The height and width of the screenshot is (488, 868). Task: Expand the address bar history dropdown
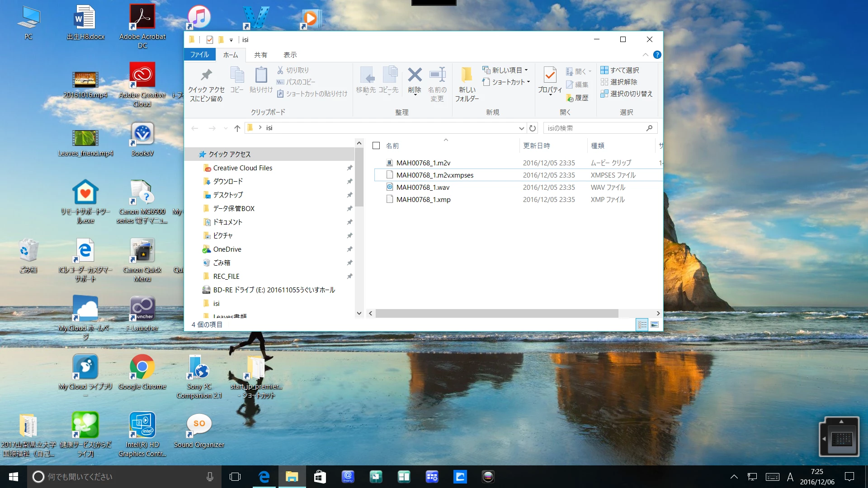tap(521, 128)
